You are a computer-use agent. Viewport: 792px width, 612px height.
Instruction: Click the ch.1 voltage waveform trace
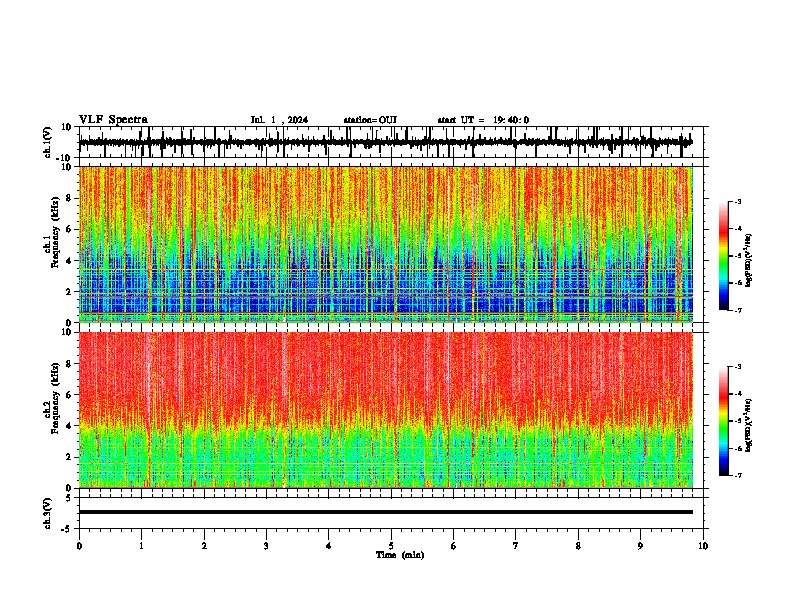click(385, 142)
